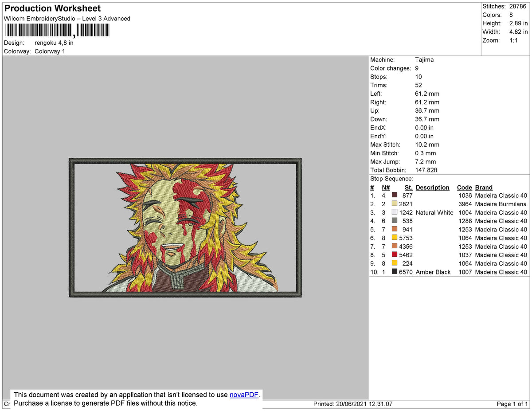Click the Colorway 1 label
This screenshot has height=411, width=532.
tap(50, 51)
